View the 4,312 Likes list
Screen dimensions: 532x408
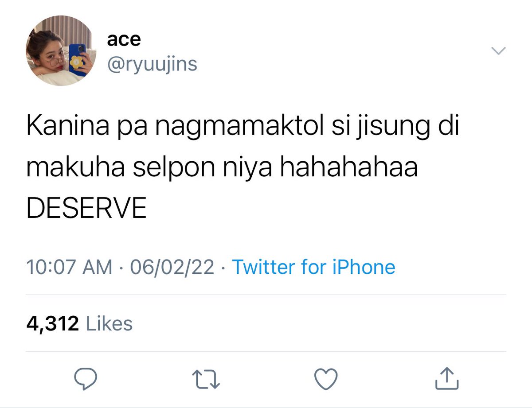(x=80, y=323)
